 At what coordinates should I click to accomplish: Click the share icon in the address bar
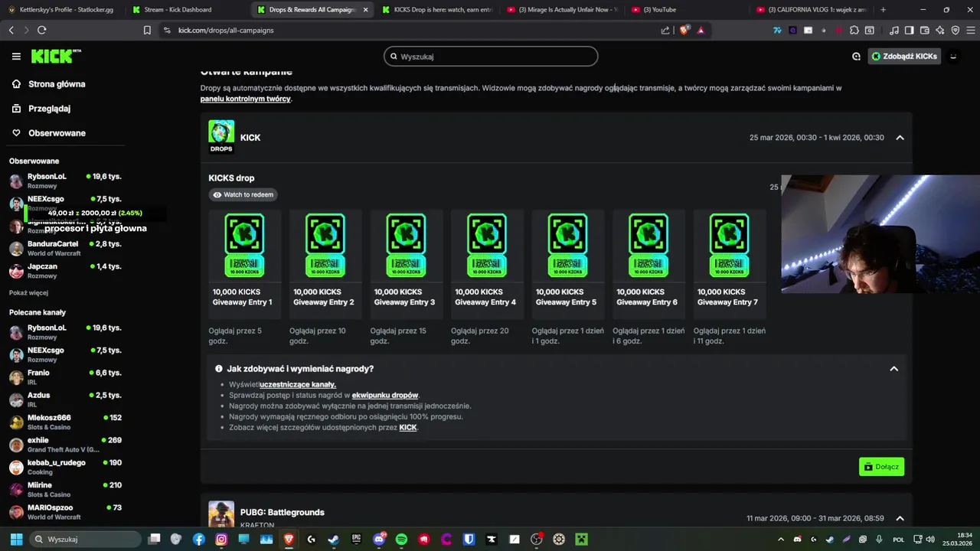(x=665, y=30)
